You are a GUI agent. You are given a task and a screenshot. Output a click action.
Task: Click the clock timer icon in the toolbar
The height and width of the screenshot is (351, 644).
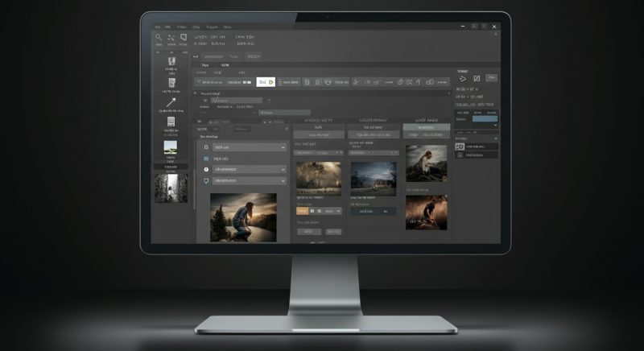(x=400, y=82)
